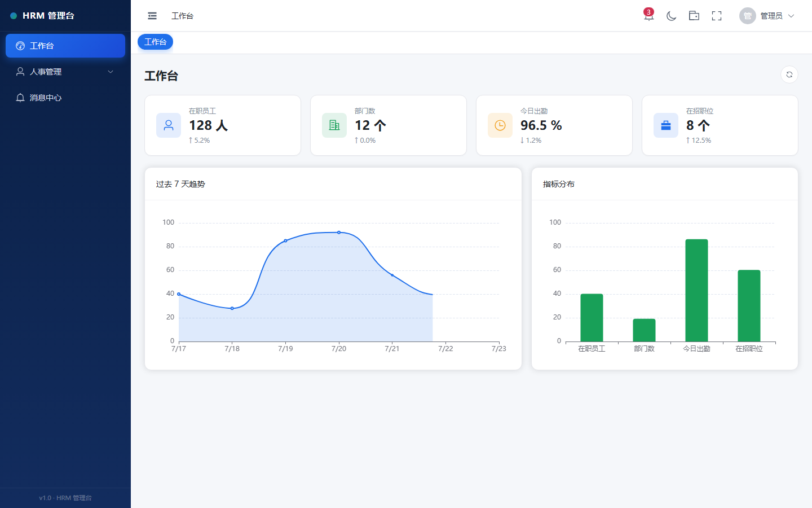The width and height of the screenshot is (812, 508).
Task: Click the 128 人 value
Action: coord(208,125)
